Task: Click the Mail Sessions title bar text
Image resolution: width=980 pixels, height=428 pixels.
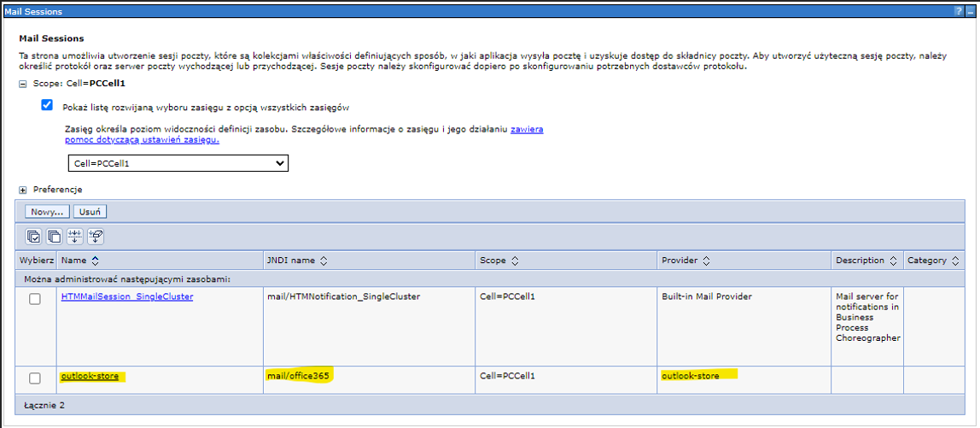Action: (x=32, y=11)
